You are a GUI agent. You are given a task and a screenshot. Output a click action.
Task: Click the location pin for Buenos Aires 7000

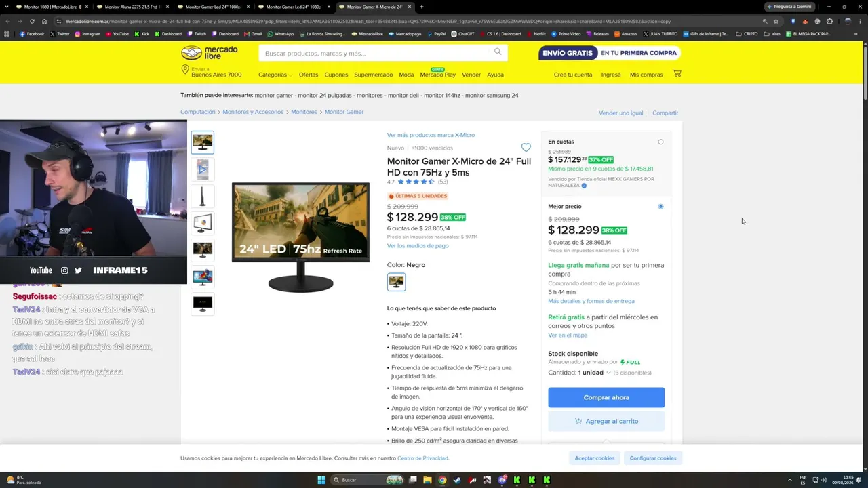click(x=185, y=70)
